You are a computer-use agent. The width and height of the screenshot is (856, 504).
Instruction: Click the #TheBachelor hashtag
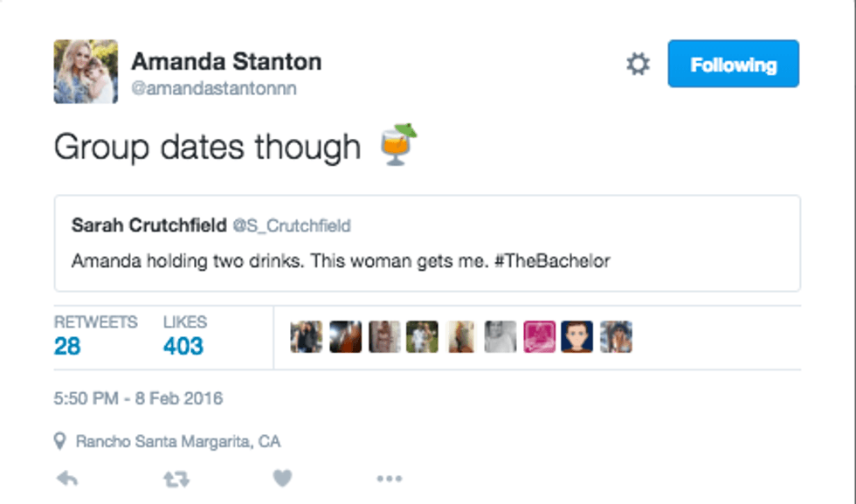coord(551,260)
